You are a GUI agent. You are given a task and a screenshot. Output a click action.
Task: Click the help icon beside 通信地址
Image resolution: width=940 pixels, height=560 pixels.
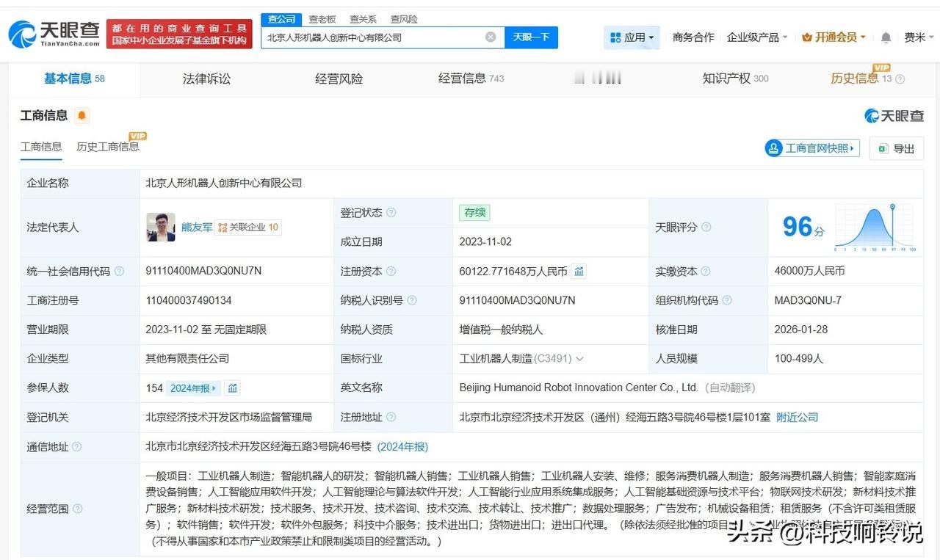[x=76, y=447]
